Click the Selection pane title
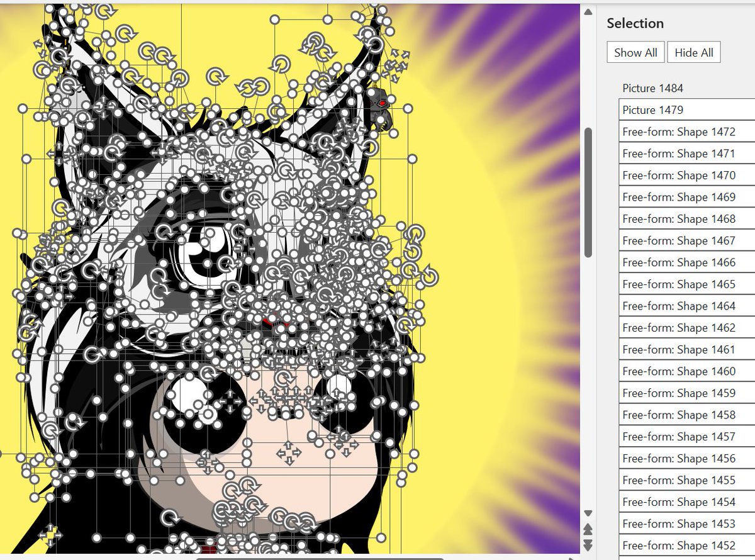 [635, 23]
